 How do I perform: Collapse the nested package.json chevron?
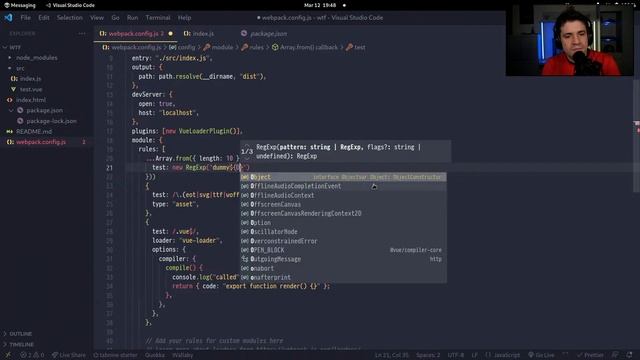11,110
